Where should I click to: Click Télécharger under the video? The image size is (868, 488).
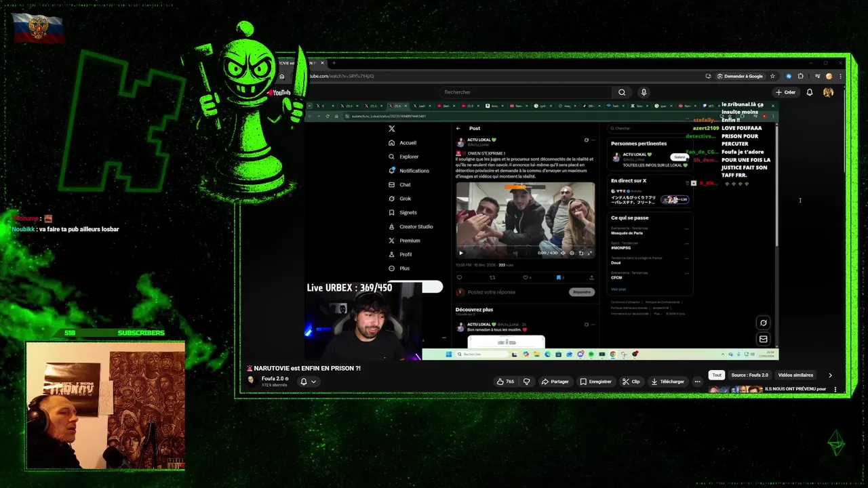(x=668, y=382)
